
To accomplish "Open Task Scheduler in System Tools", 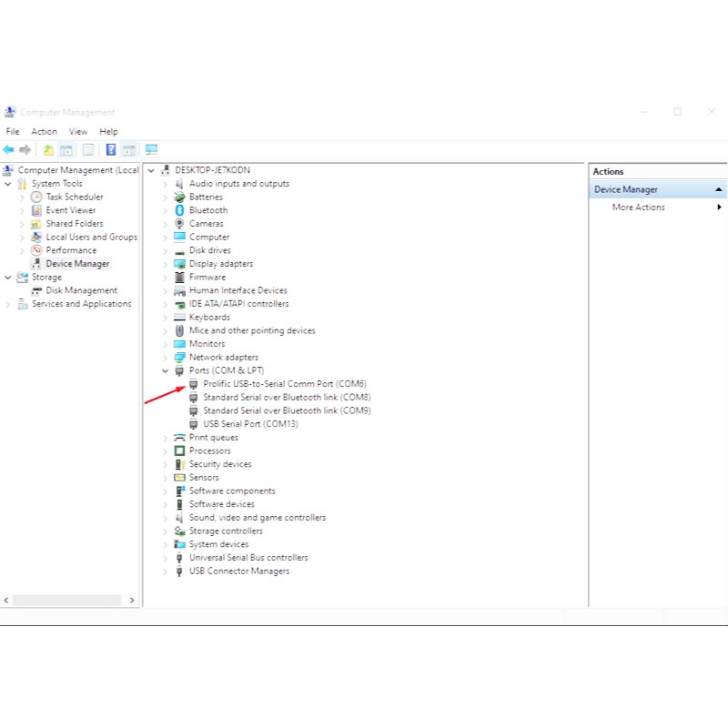I will coord(75,197).
